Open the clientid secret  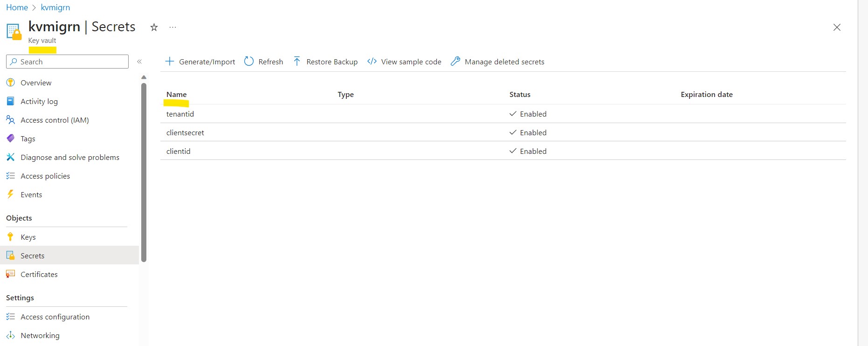tap(178, 151)
